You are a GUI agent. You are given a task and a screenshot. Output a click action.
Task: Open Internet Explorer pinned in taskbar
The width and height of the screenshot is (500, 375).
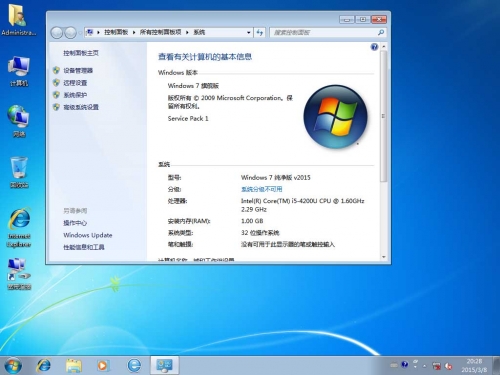(43, 365)
